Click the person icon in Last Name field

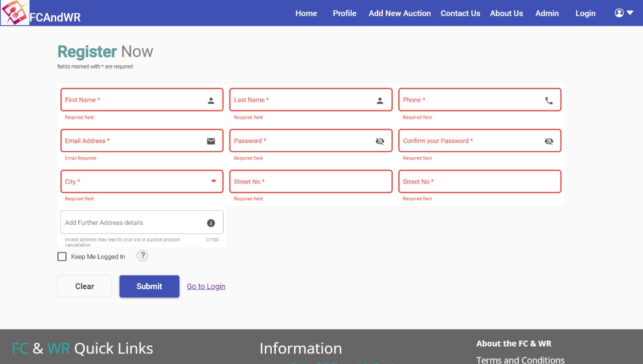coord(380,100)
